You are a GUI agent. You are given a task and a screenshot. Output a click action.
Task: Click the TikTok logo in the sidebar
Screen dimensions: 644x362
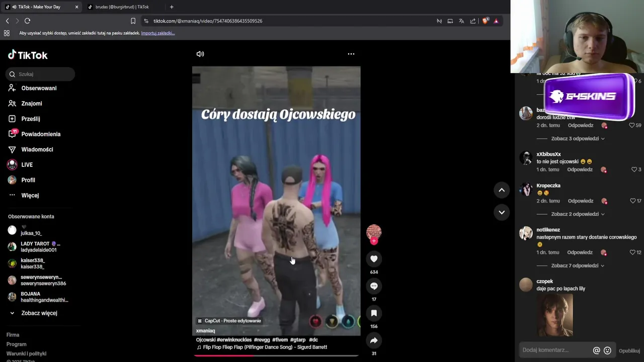click(x=28, y=55)
